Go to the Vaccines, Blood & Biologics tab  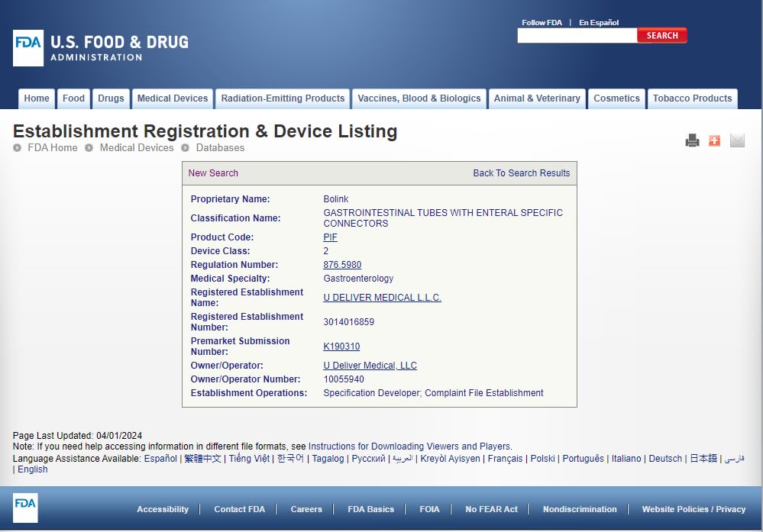[x=419, y=98]
